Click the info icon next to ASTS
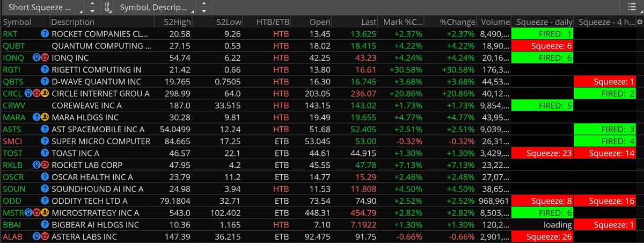This screenshot has height=243, width=644. click(x=45, y=129)
